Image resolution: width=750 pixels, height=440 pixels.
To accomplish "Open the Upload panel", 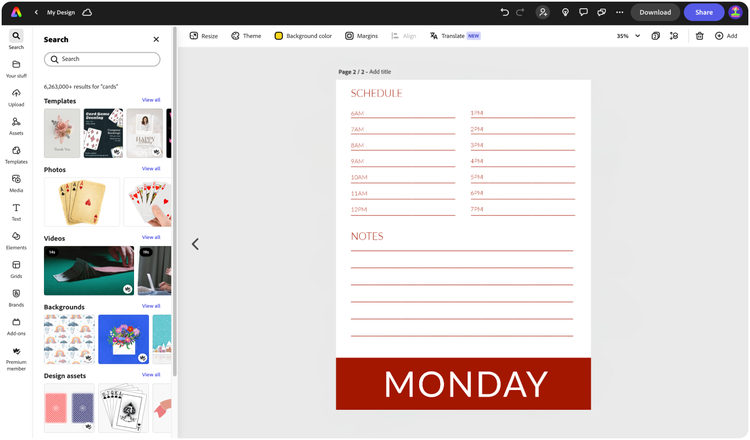I will (16, 98).
